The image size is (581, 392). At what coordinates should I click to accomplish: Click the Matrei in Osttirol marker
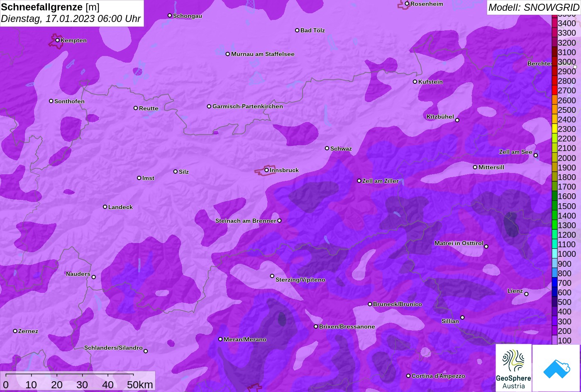point(486,246)
